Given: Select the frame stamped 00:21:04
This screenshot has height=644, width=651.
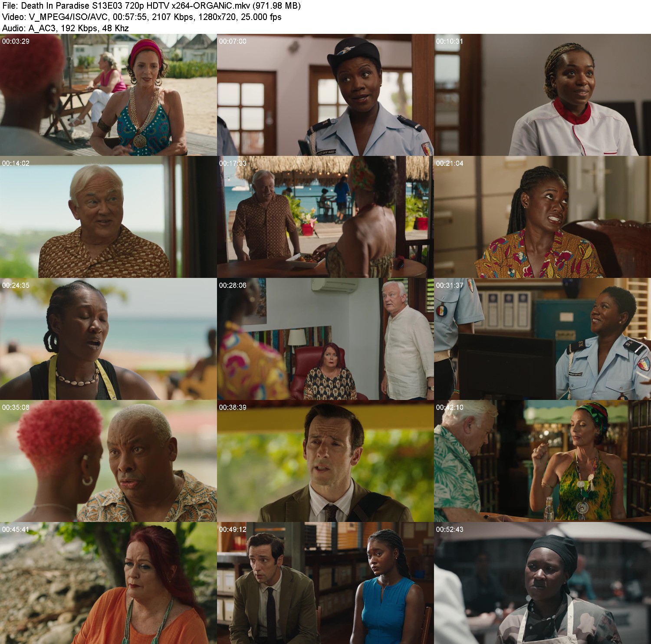Looking at the screenshot, I should pyautogui.click(x=542, y=217).
